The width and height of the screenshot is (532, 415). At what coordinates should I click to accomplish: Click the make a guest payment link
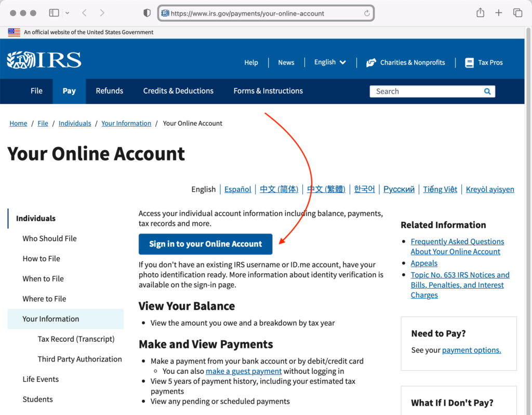[x=244, y=371]
